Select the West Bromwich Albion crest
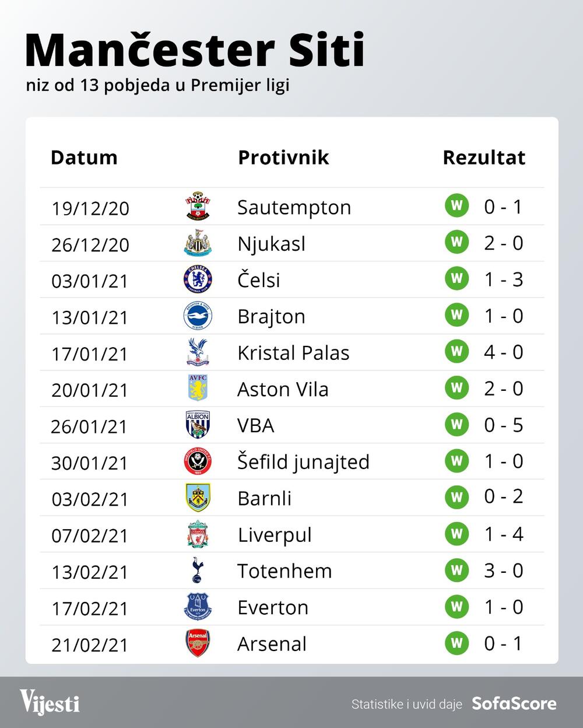 point(198,425)
